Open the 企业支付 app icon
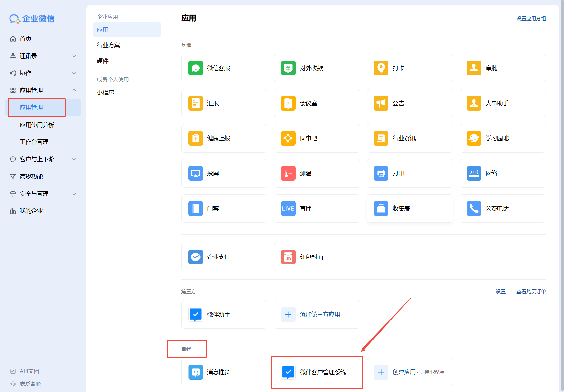The height and width of the screenshot is (392, 564). pos(196,257)
